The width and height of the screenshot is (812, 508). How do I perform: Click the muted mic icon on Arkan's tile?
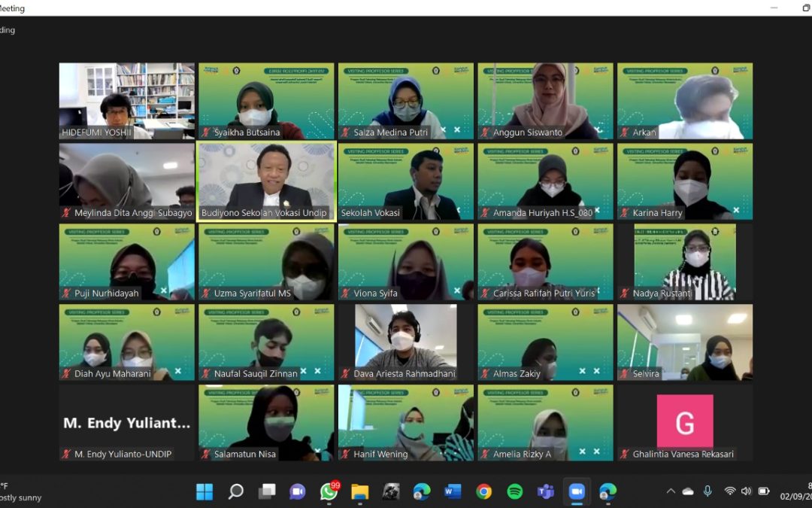pyautogui.click(x=625, y=132)
